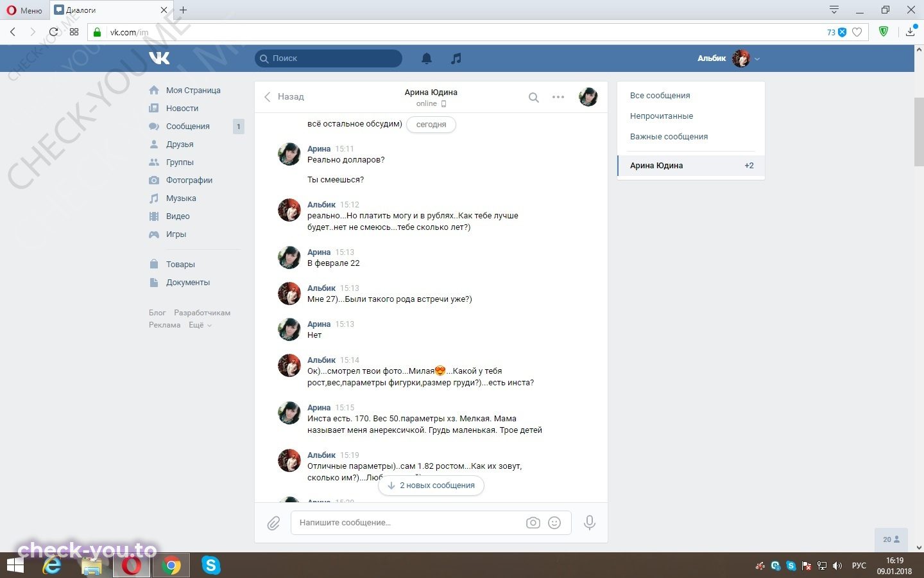Focus the Напишите сообщение input
This screenshot has height=578, width=924.
pyautogui.click(x=409, y=523)
